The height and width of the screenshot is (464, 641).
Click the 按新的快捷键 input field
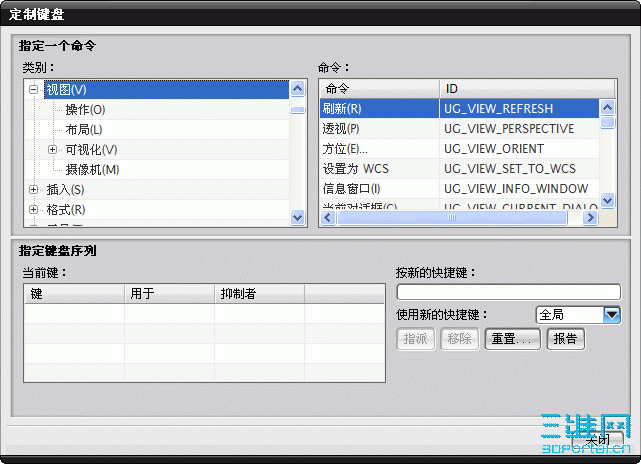click(509, 292)
